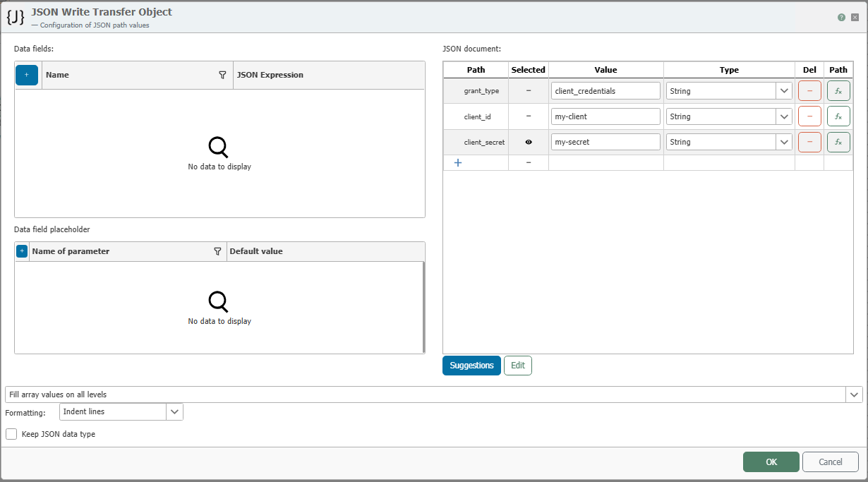Select the client_secret path cell
868x482 pixels.
[x=476, y=142]
